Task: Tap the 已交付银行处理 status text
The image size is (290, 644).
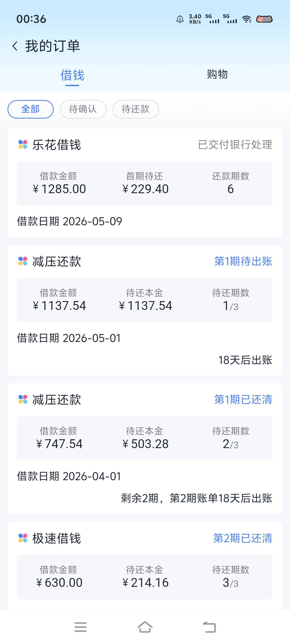Action: point(235,145)
